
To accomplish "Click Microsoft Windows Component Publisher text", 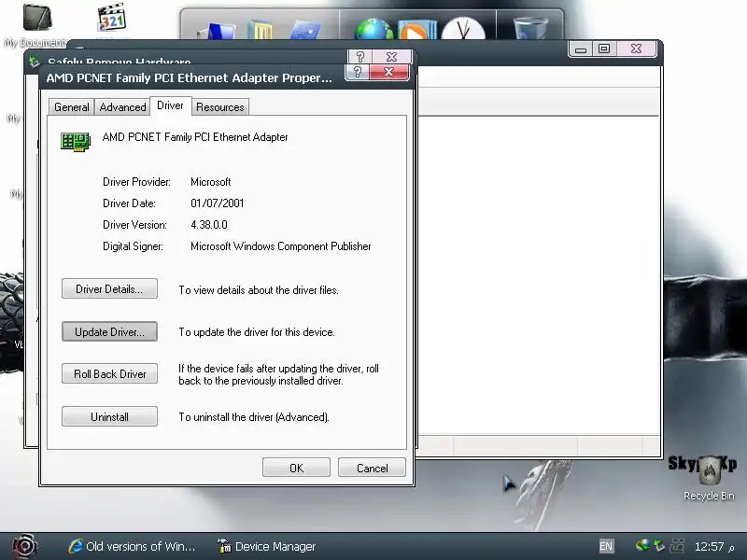I will click(281, 246).
